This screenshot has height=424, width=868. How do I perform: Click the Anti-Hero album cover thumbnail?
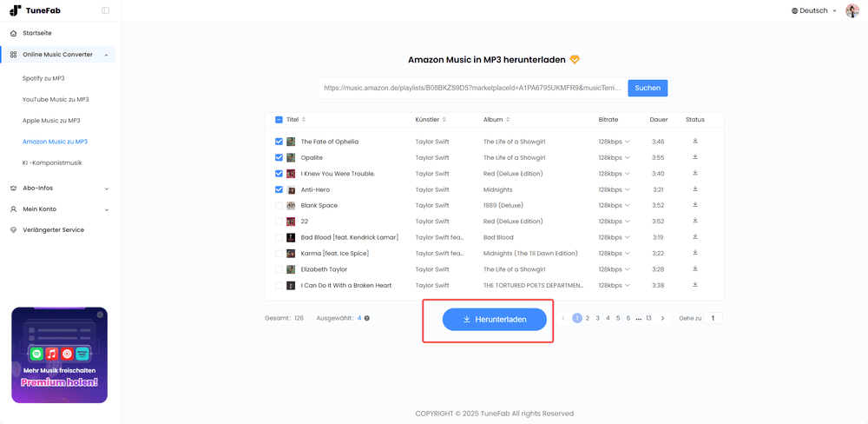tap(291, 189)
